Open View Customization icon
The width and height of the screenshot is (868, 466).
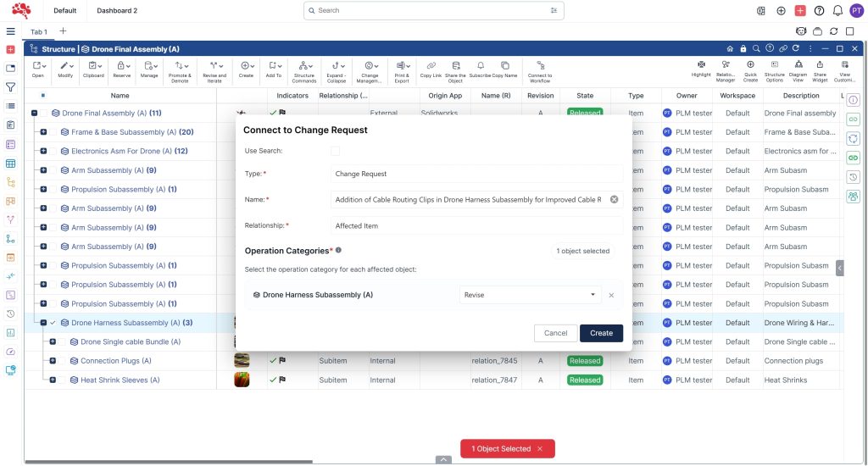pyautogui.click(x=845, y=64)
